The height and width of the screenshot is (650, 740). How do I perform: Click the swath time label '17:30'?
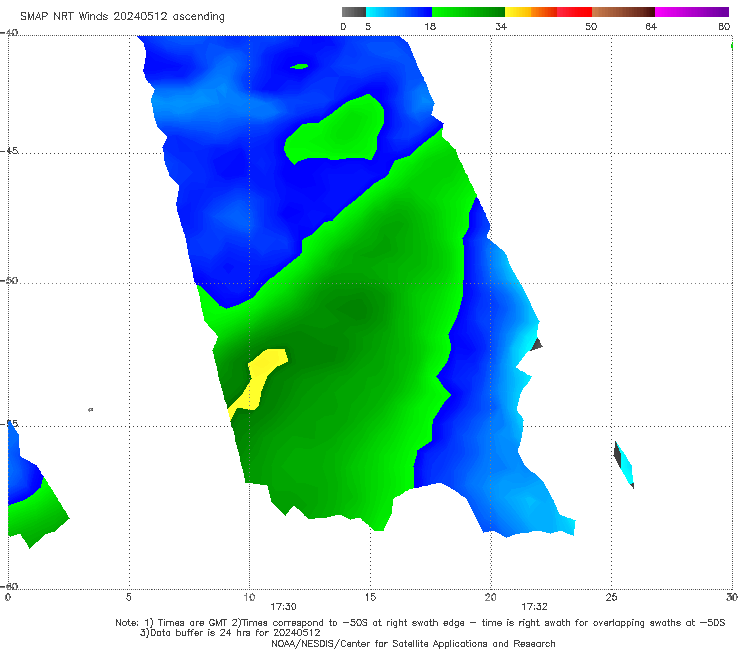[283, 607]
